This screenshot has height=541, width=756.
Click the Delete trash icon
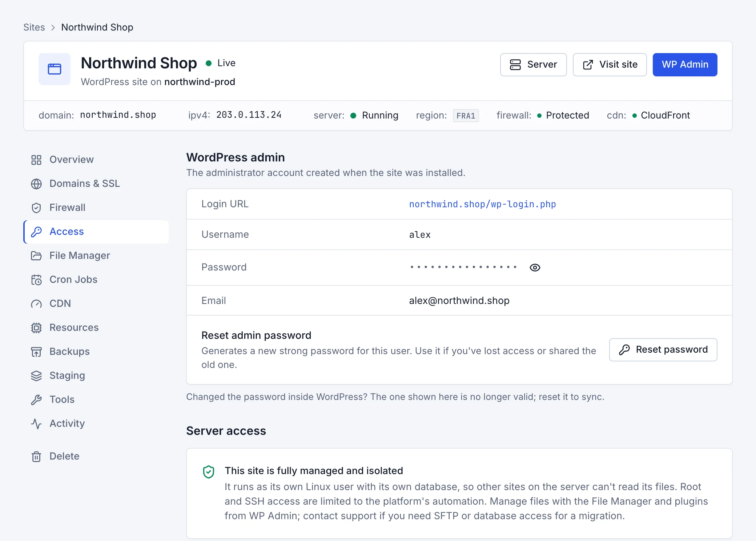pyautogui.click(x=36, y=456)
